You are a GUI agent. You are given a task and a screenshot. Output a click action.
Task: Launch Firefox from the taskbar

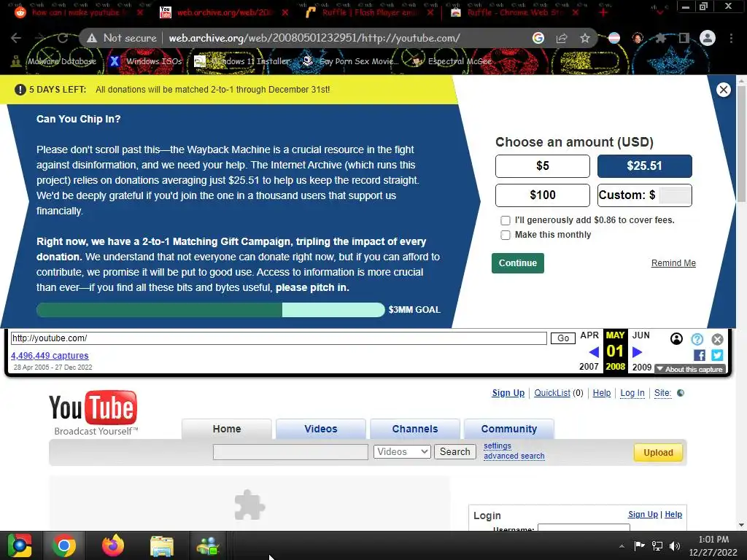113,545
